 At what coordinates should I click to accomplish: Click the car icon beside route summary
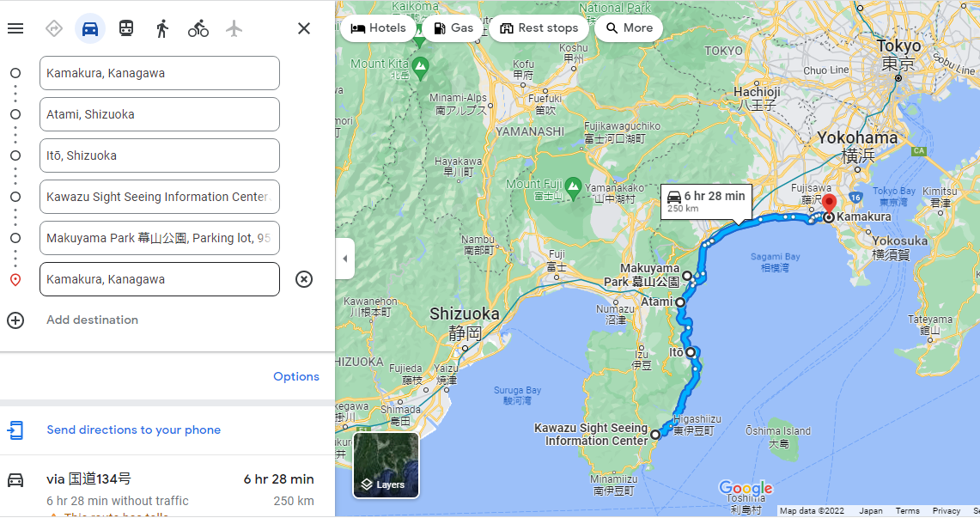tap(15, 480)
